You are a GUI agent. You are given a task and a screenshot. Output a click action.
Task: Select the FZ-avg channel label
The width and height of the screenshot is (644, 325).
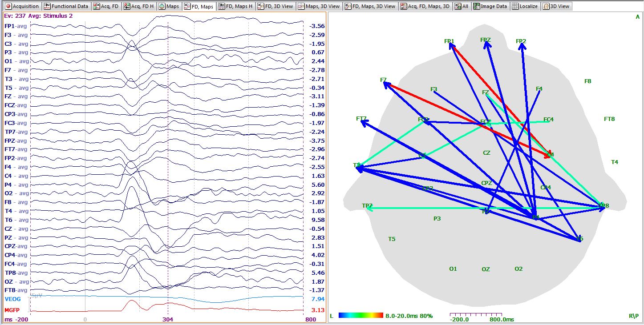(16, 96)
